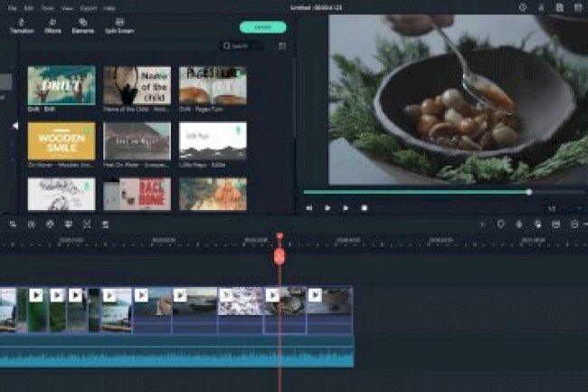The width and height of the screenshot is (588, 392).
Task: Open the Edit menu
Action: 29,8
